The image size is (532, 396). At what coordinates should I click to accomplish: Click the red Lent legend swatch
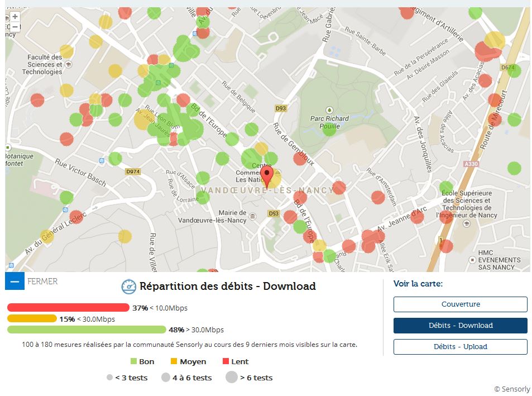pos(226,362)
